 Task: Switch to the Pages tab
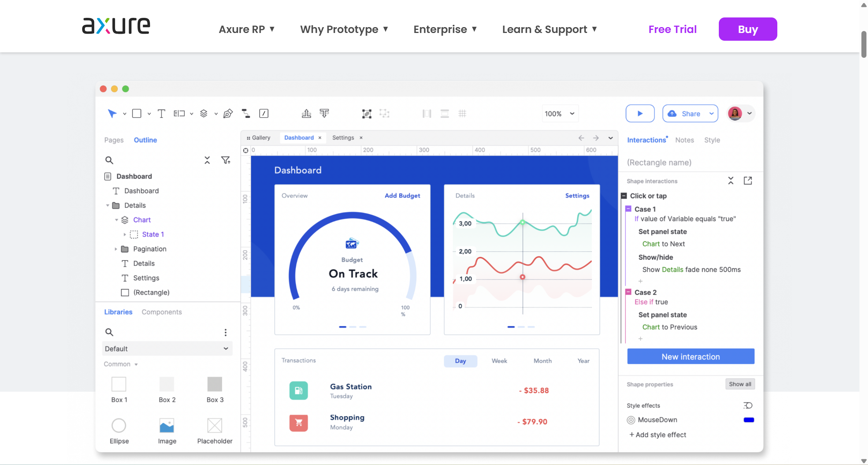pyautogui.click(x=114, y=140)
